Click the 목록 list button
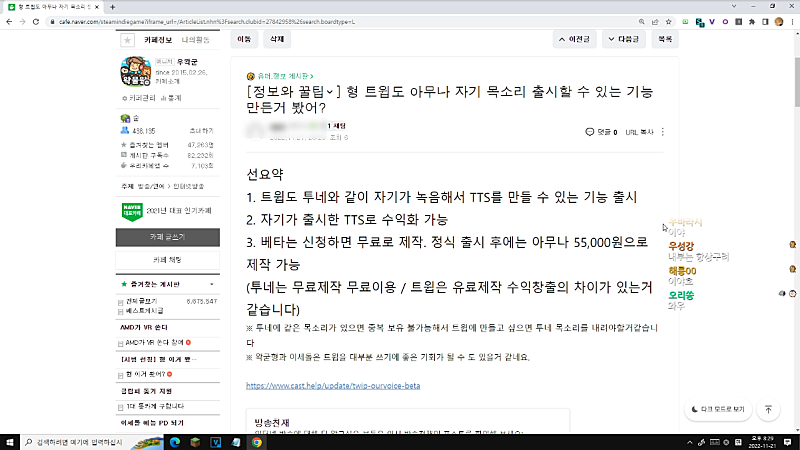This screenshot has height=450, width=800. click(x=665, y=39)
